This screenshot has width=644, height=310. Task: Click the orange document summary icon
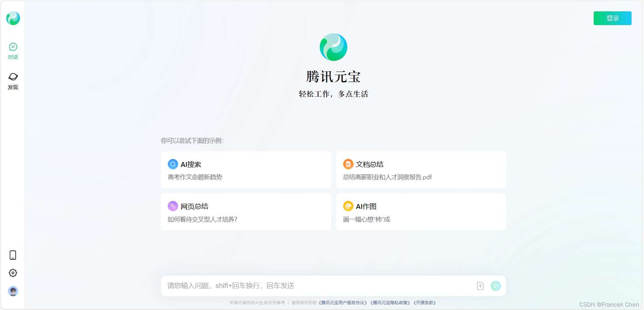point(348,164)
